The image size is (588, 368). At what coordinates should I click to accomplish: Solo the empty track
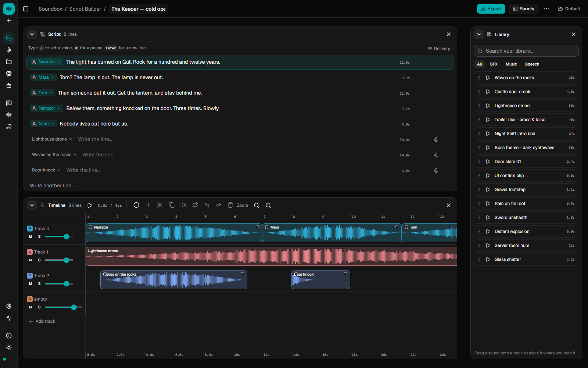(39, 307)
